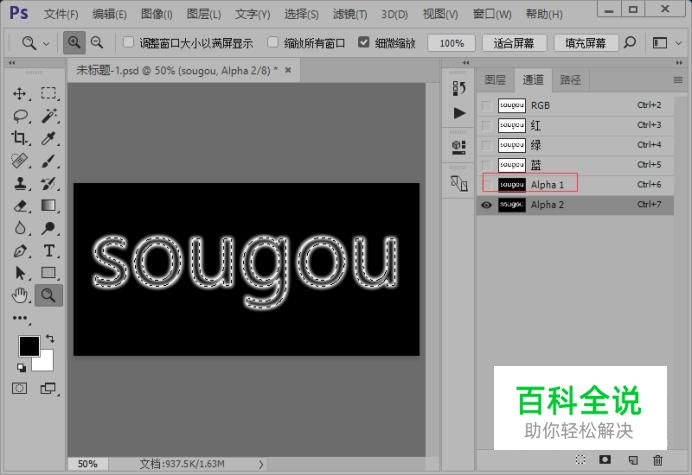Select the Eyedropper tool
Image resolution: width=692 pixels, height=475 pixels.
[49, 138]
